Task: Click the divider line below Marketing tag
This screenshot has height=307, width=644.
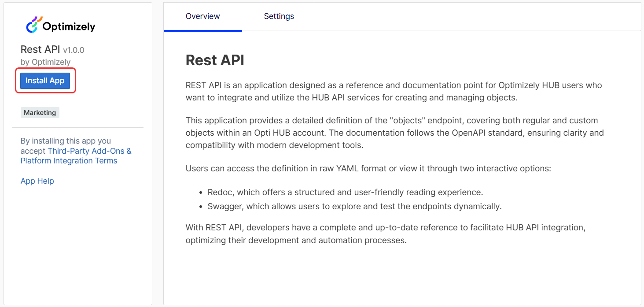Action: tap(78, 128)
